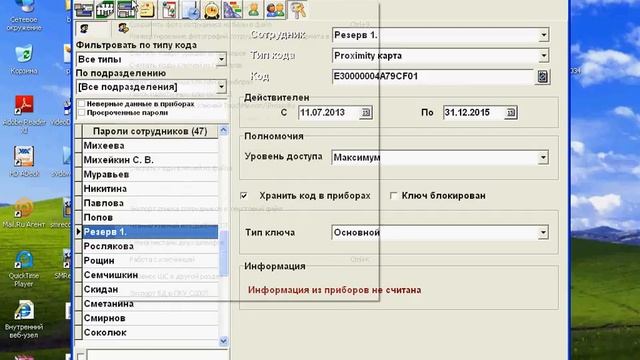The image size is (640, 360).
Task: Select Соколюк in the list
Action: point(150,332)
